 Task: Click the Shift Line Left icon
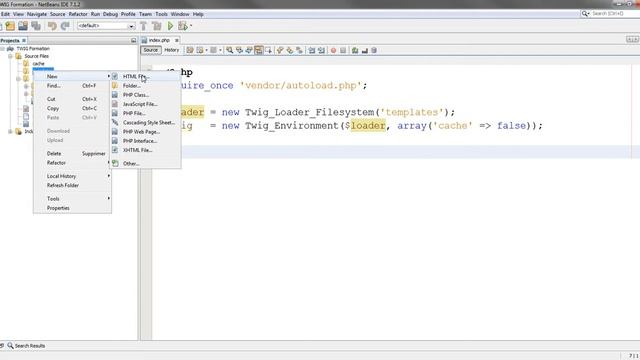(312, 50)
